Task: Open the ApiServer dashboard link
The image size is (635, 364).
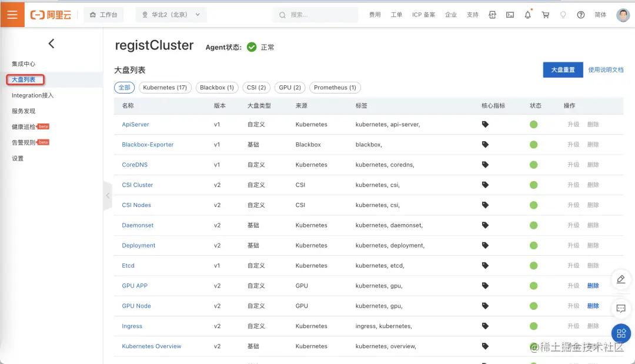Action: coord(135,124)
